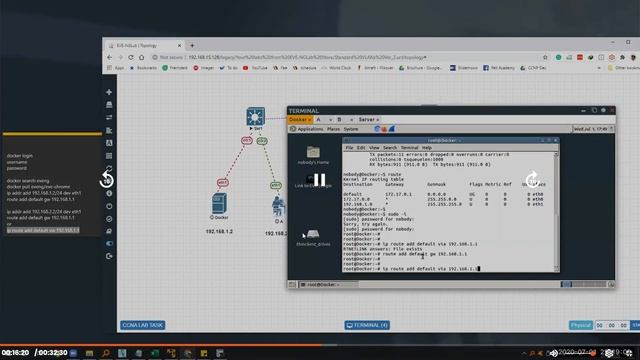This screenshot has height=360, width=640.
Task: Open Help menu in root@Docker terminal
Action: click(x=427, y=148)
